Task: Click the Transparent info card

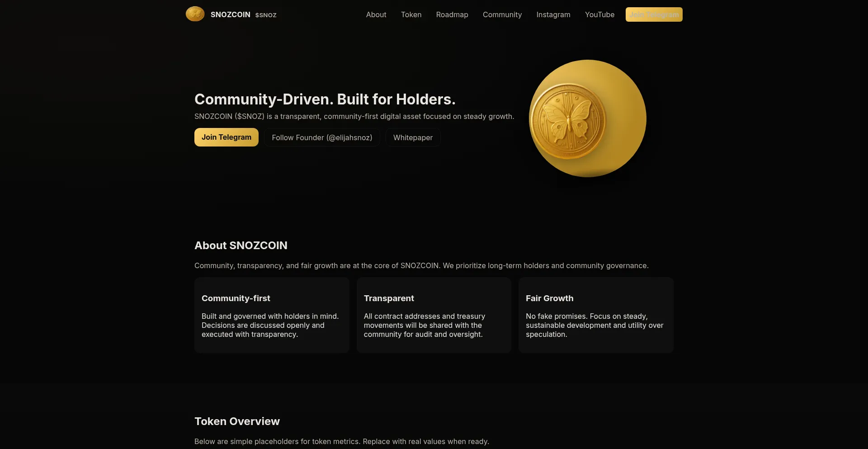Action: pos(434,315)
